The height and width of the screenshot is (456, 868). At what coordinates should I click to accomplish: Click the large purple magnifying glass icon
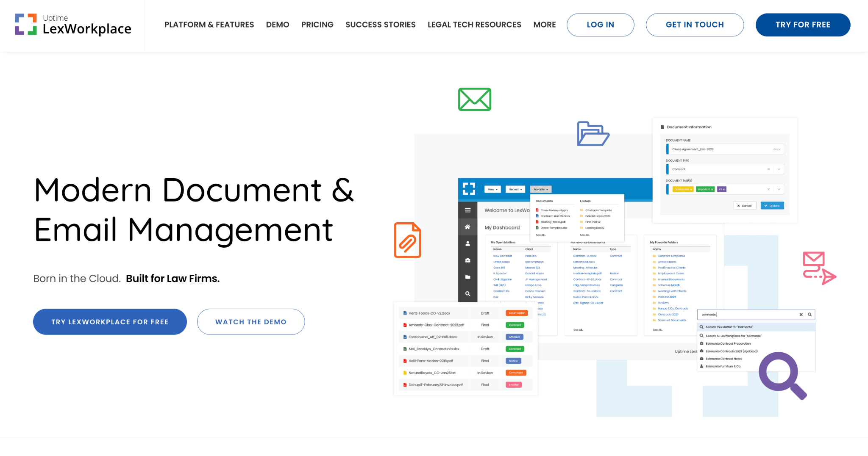click(x=783, y=376)
